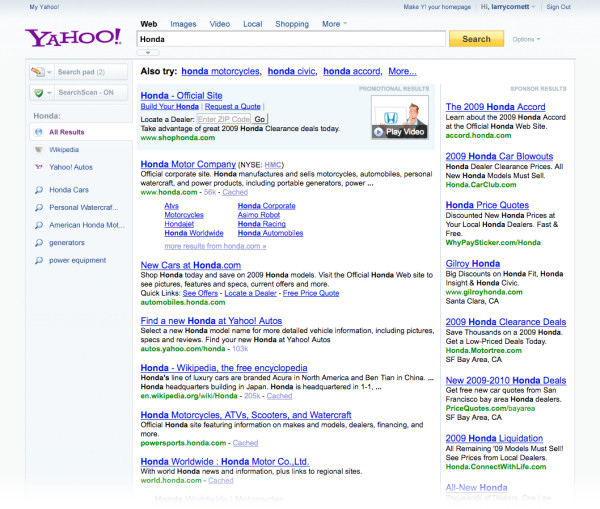The height and width of the screenshot is (509, 600).
Task: Open Honda Motorcycles, ATVs, Scooters result
Action: tap(246, 415)
